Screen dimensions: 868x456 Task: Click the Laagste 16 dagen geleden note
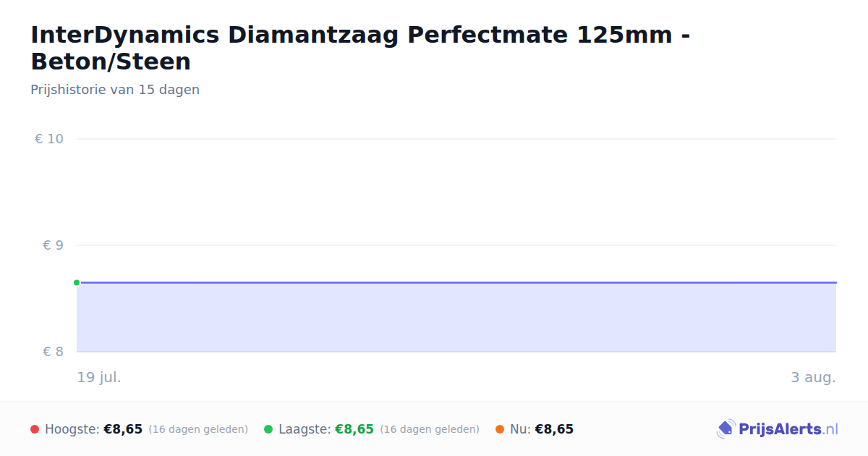(430, 429)
